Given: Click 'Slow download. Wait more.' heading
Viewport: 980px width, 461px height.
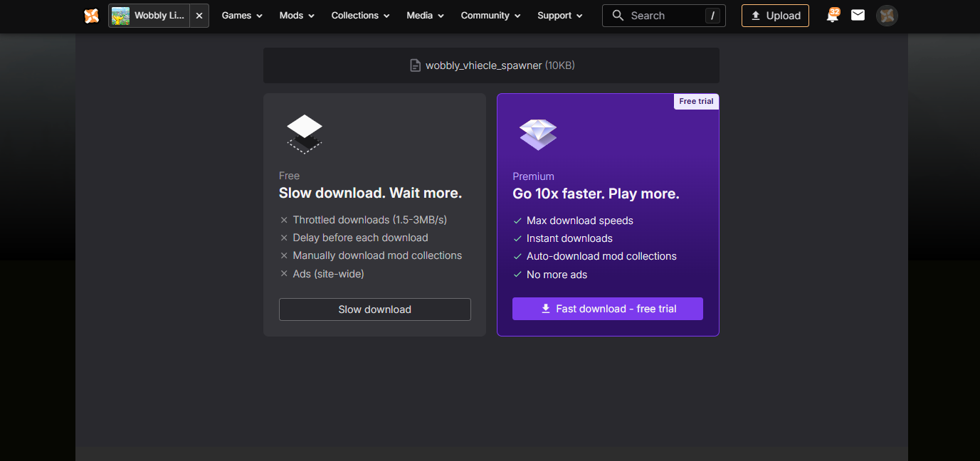Looking at the screenshot, I should (x=370, y=194).
